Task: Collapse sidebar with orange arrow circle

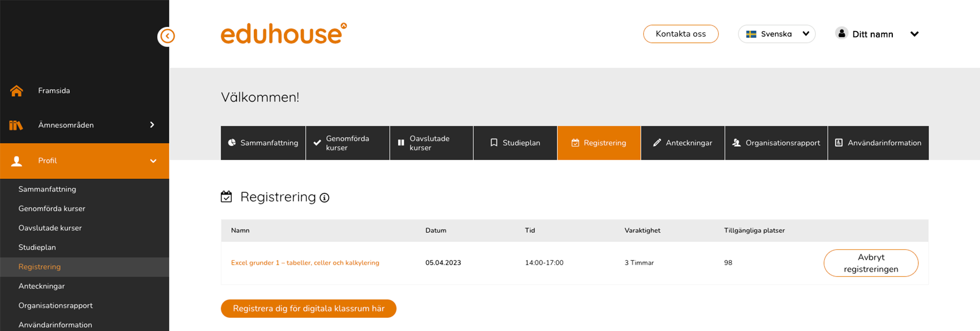Action: pos(167,36)
